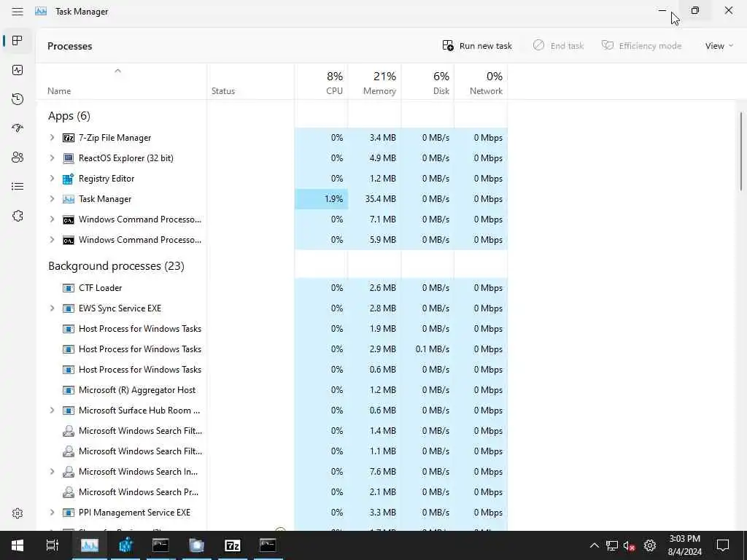
Task: Click the Task Manager taskbar icon
Action: (x=90, y=545)
